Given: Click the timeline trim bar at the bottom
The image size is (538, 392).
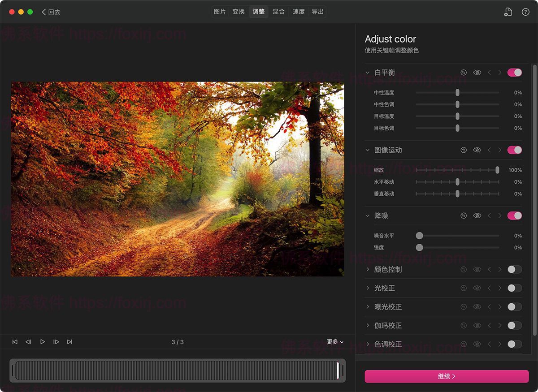Looking at the screenshot, I should (178, 371).
